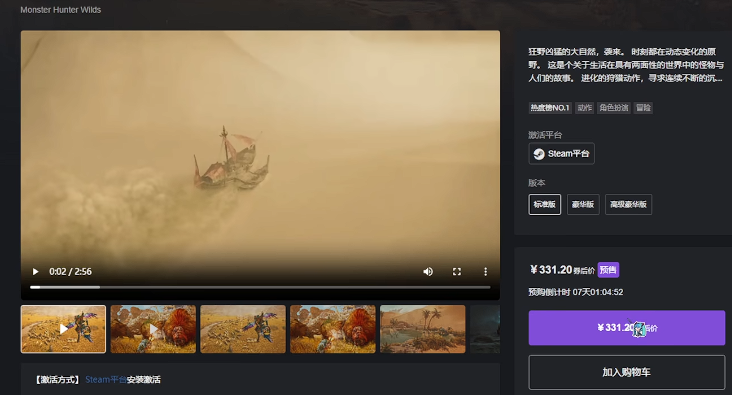Click 动作 genre tag
The height and width of the screenshot is (395, 732).
click(x=584, y=108)
